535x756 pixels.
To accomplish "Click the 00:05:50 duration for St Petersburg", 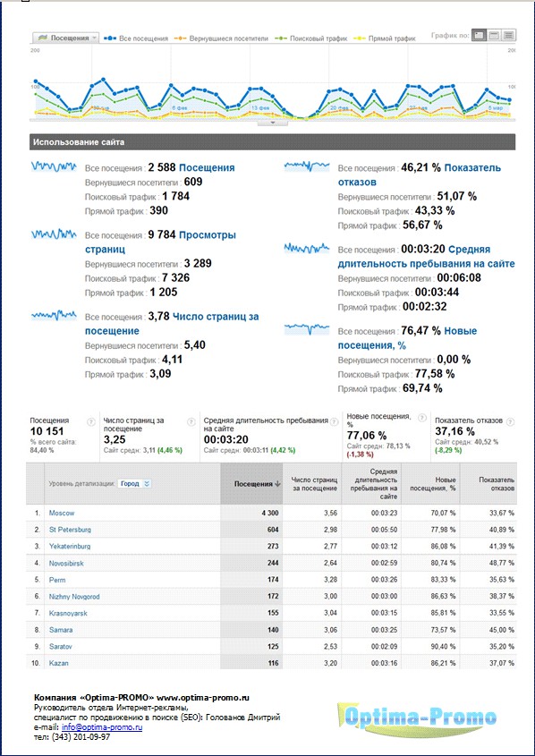I will coord(384,530).
